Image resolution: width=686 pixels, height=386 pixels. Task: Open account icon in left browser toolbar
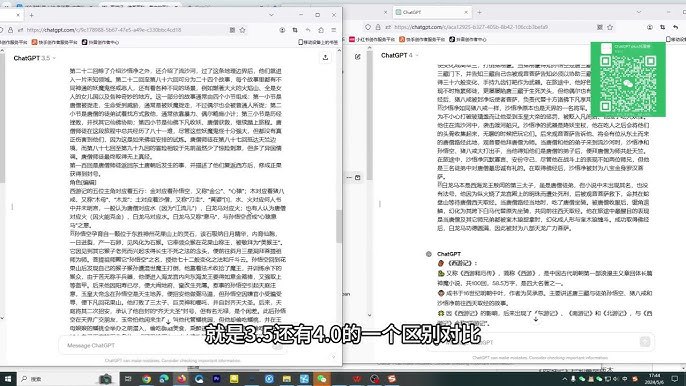(282, 30)
